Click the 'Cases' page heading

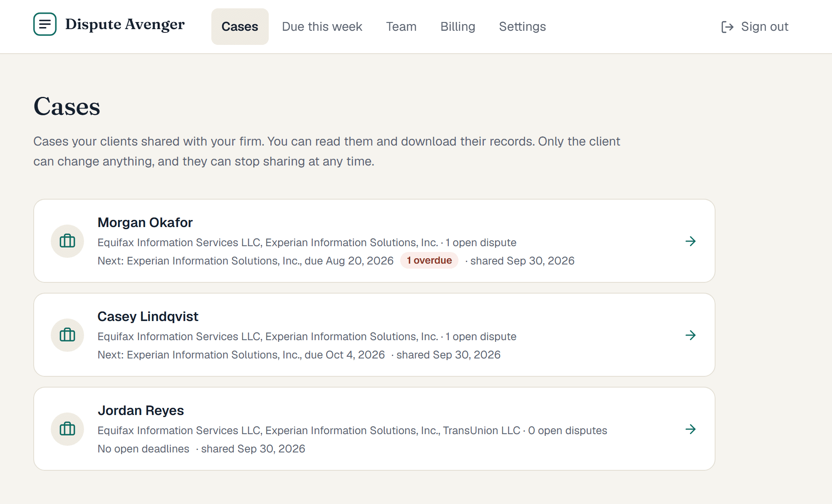point(67,106)
